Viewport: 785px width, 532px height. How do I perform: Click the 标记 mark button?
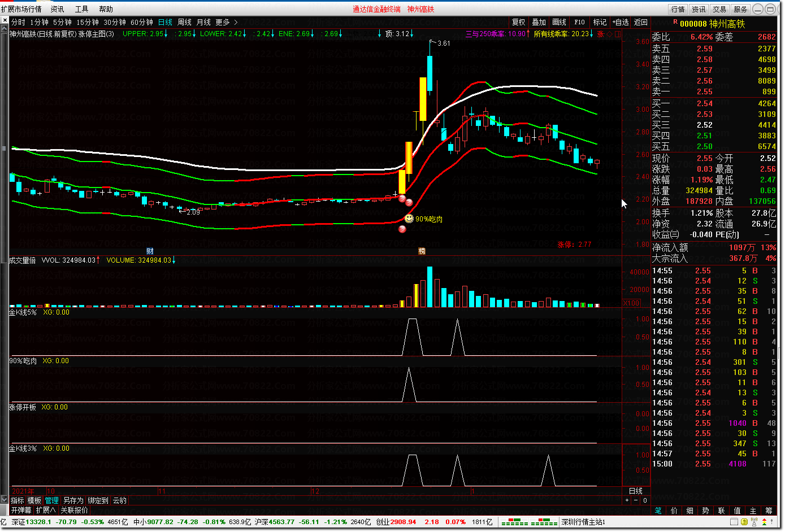click(x=600, y=22)
